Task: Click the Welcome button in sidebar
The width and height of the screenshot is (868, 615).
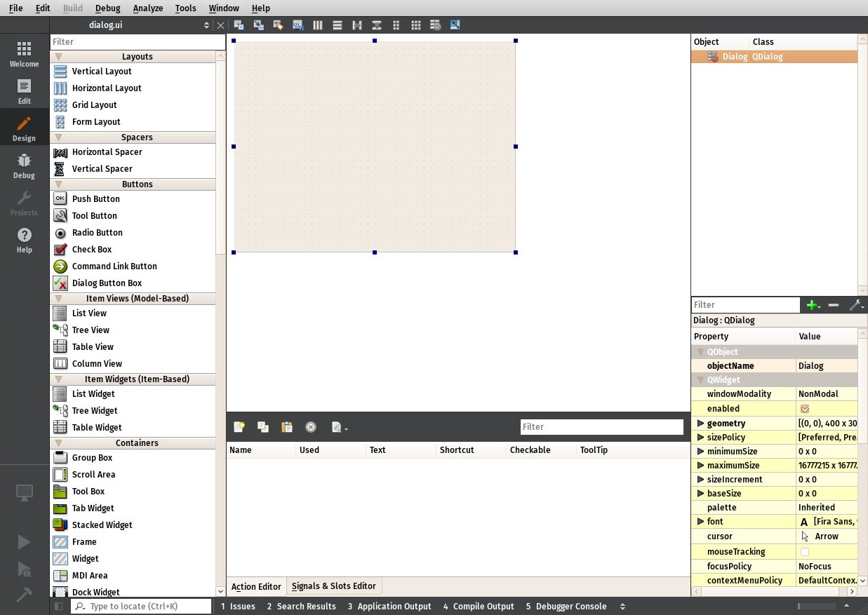Action: (x=24, y=54)
